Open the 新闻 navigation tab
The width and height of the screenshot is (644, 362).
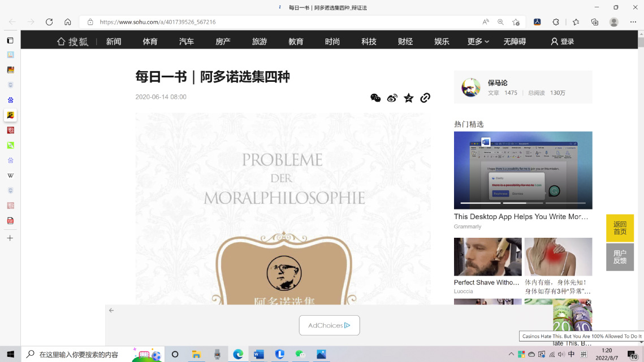[x=114, y=41]
